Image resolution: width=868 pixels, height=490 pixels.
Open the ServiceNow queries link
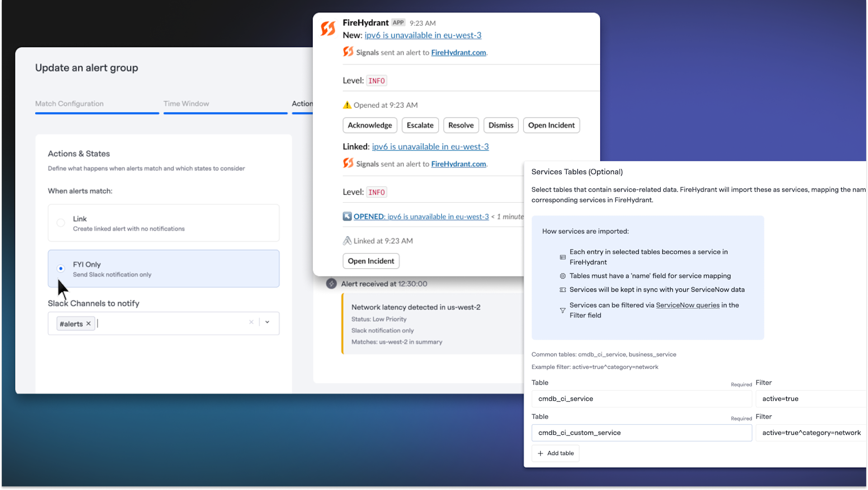(687, 305)
